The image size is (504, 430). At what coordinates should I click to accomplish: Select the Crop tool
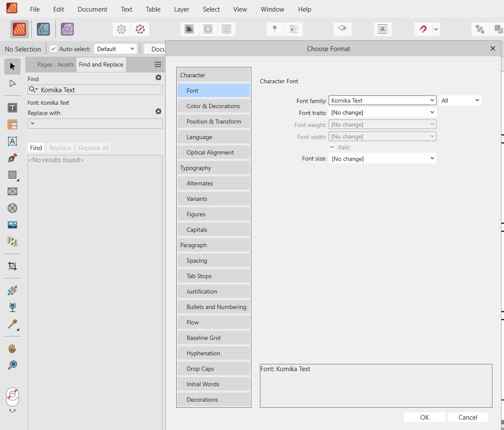point(12,266)
